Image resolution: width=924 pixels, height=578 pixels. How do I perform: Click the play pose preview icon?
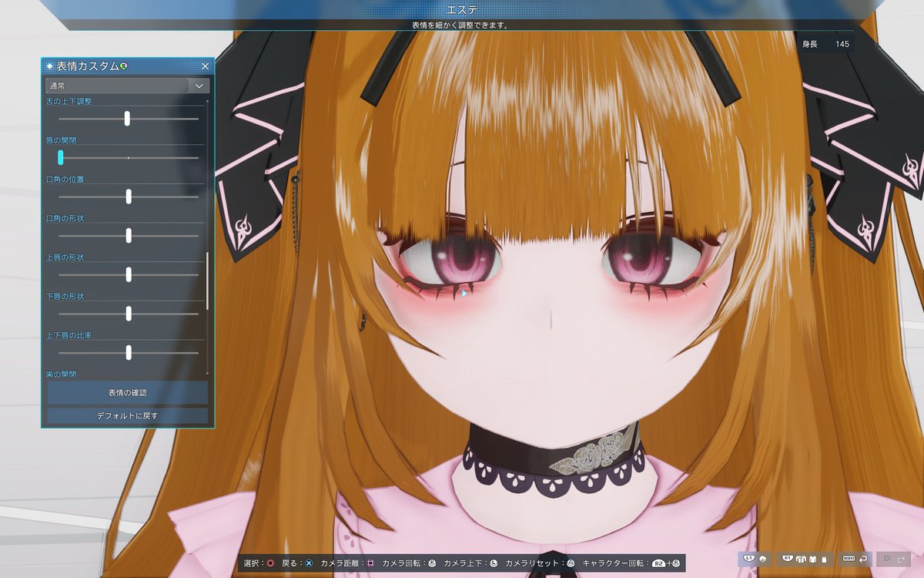pos(887,559)
